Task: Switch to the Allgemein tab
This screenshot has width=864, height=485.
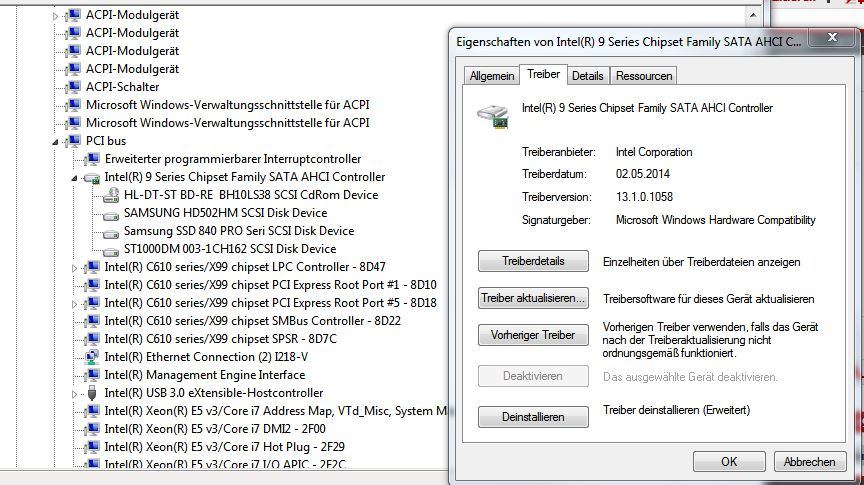Action: (x=492, y=76)
